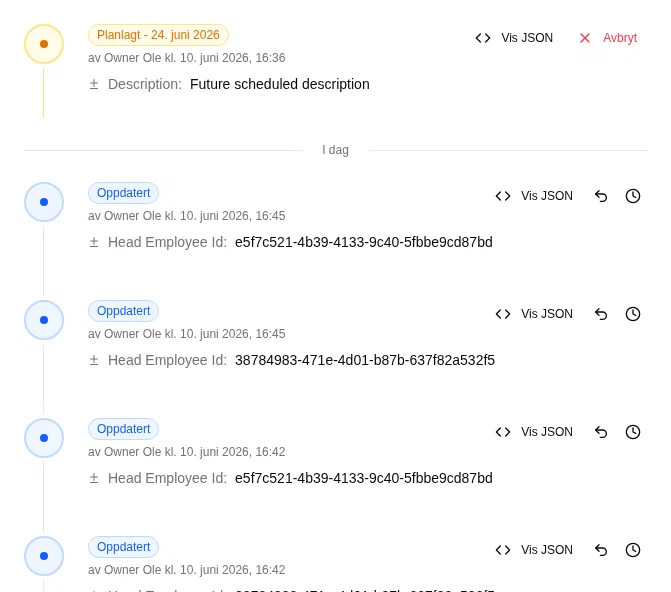671x592 pixels.
Task: Click the Oppdatert badge of the last 16:42 entry
Action: [x=123, y=547]
